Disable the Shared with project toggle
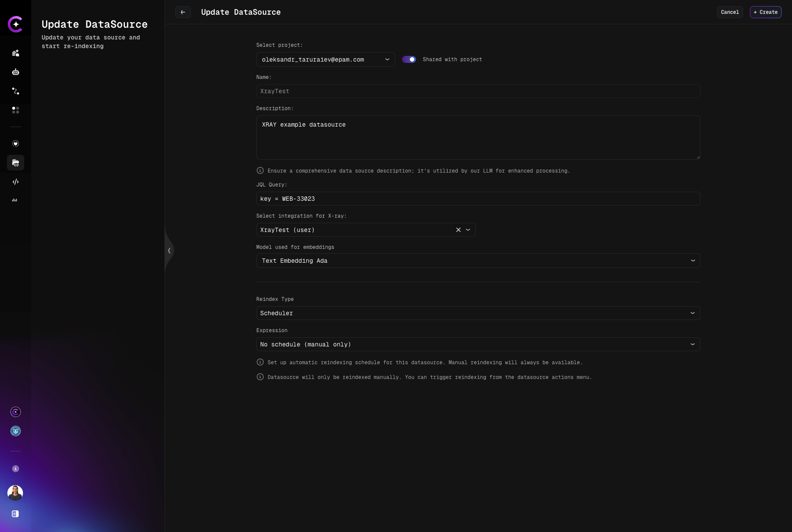Viewport: 792px width, 532px height. 409,59
